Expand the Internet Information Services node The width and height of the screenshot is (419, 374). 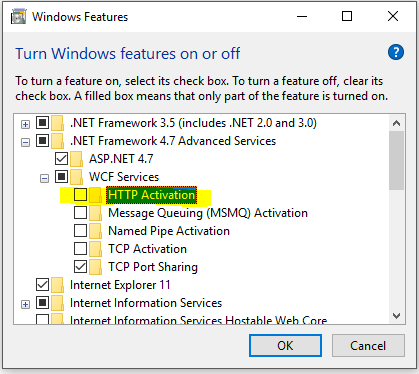coord(25,305)
